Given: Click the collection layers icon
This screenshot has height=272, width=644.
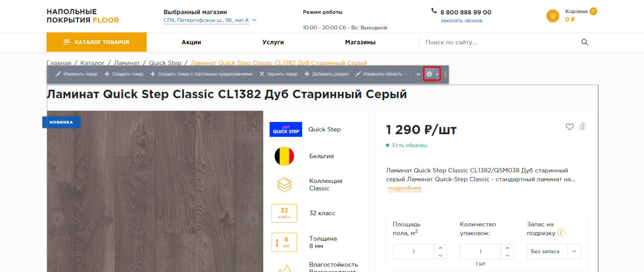Looking at the screenshot, I should (x=284, y=184).
